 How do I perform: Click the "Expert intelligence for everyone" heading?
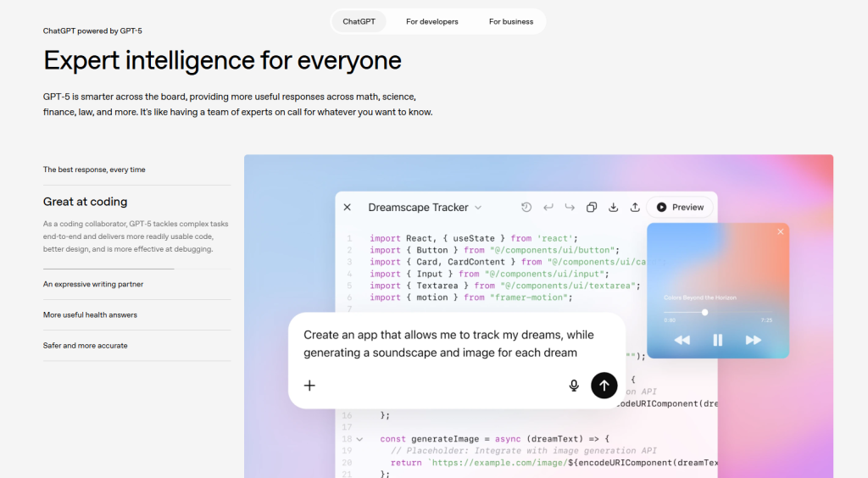tap(222, 60)
